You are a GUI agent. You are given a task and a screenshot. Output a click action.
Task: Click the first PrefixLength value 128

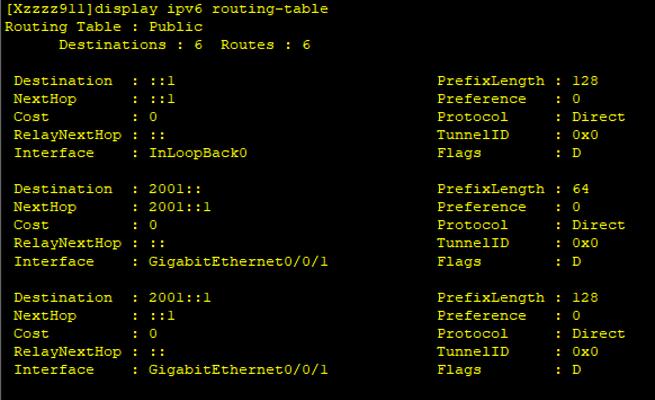click(x=585, y=81)
